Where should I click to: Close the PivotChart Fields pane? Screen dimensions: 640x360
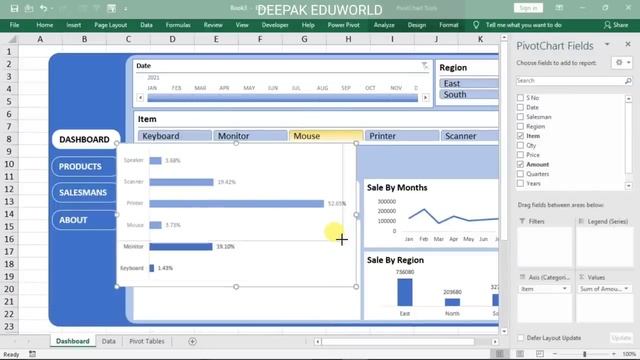point(628,44)
